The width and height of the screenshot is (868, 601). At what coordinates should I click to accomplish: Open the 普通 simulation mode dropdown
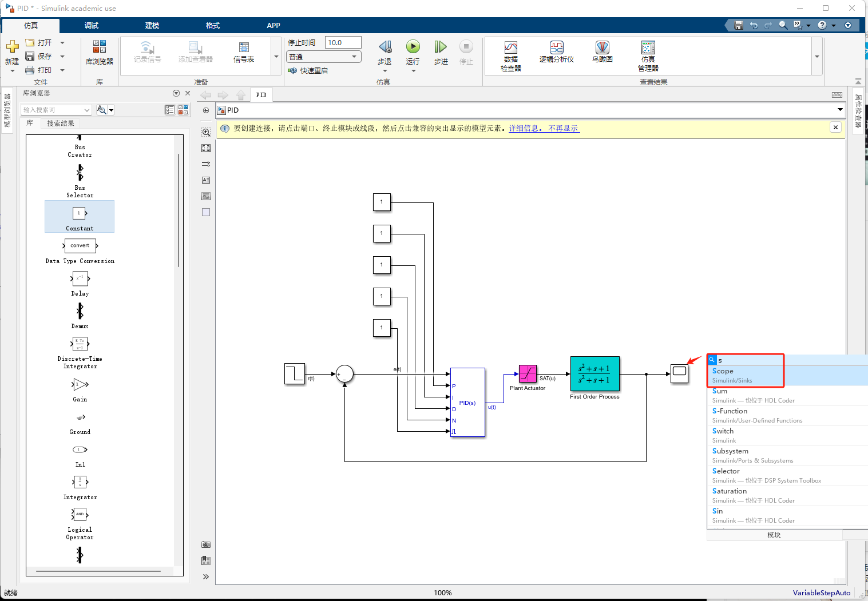[x=324, y=57]
